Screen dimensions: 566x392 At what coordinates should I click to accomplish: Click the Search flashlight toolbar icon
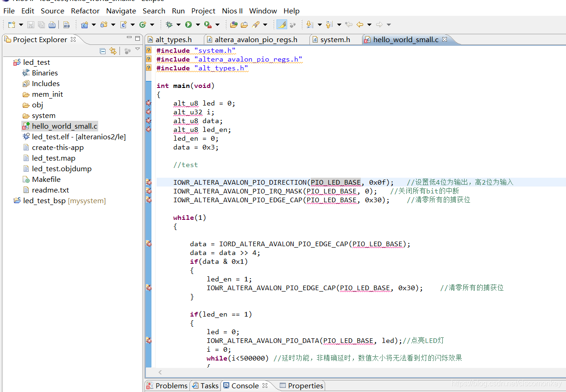coord(256,25)
